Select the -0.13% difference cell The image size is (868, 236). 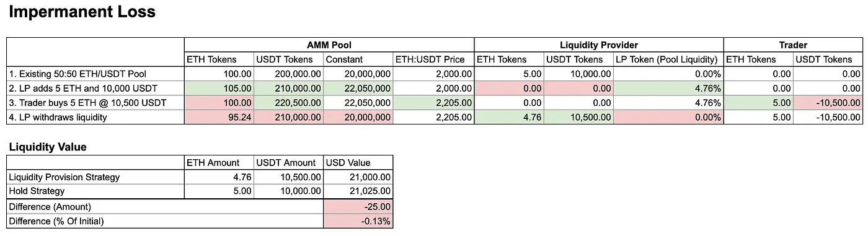click(x=358, y=221)
